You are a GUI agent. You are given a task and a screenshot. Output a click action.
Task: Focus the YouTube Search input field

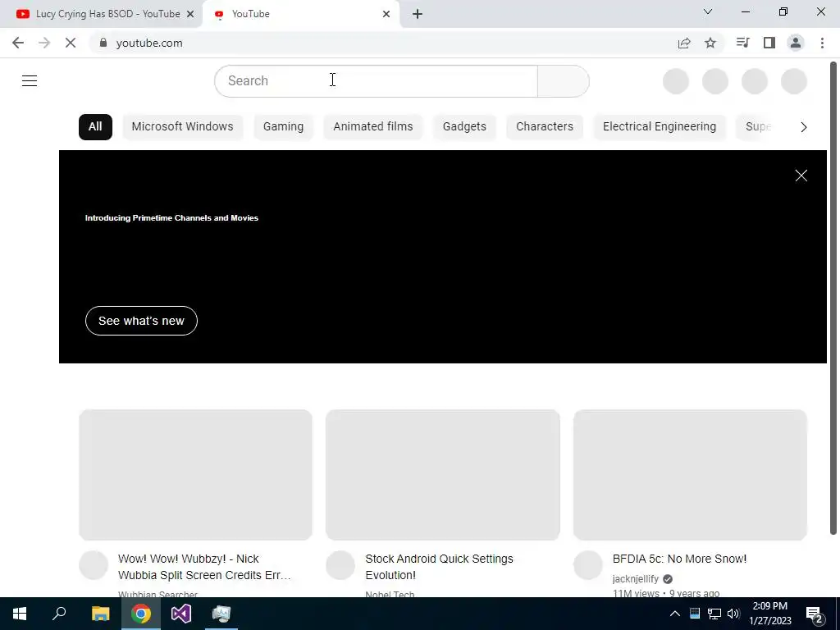pos(376,81)
